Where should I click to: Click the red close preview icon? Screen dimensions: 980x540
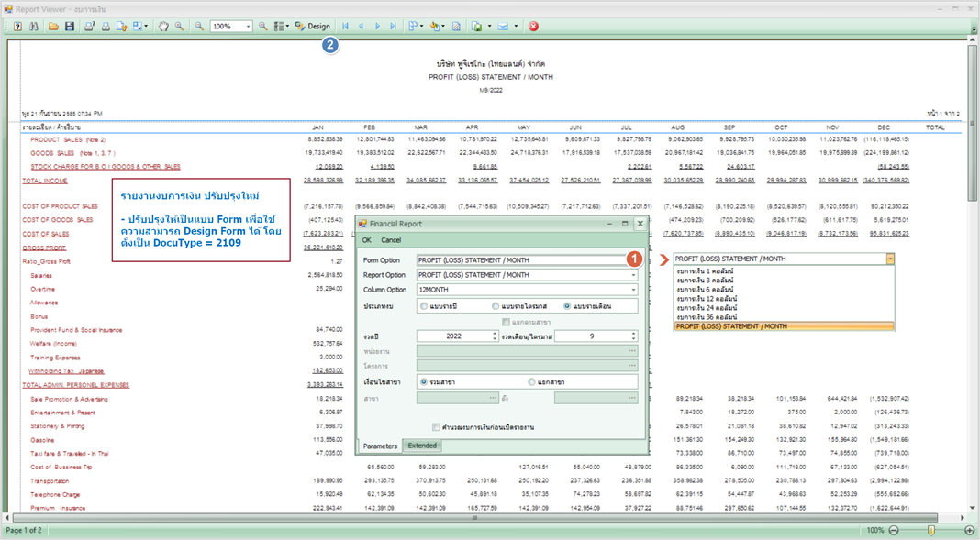click(x=533, y=27)
